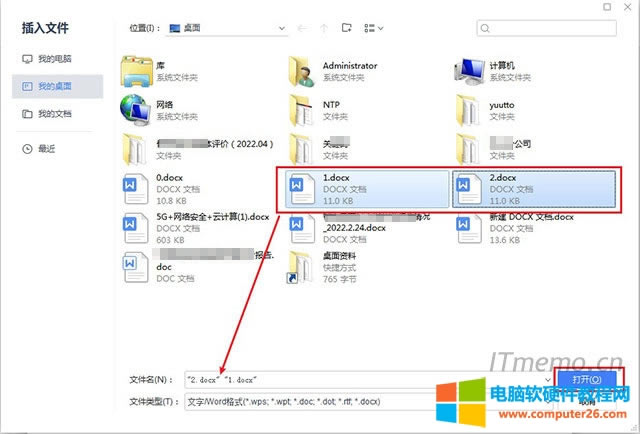The width and height of the screenshot is (640, 434).
Task: Click the search magnifier icon
Action: tap(485, 28)
